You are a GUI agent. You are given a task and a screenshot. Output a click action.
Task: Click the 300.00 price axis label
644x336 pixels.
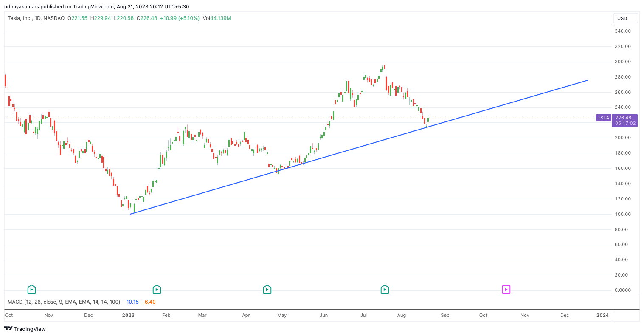622,62
